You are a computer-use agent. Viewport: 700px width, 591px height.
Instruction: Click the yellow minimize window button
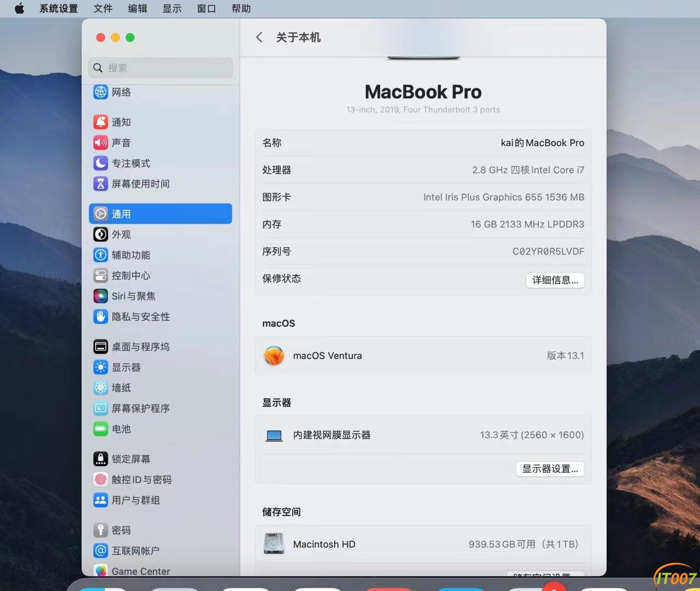[115, 37]
